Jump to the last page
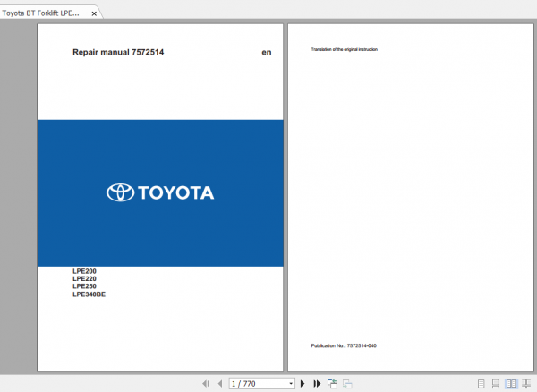 point(317,384)
